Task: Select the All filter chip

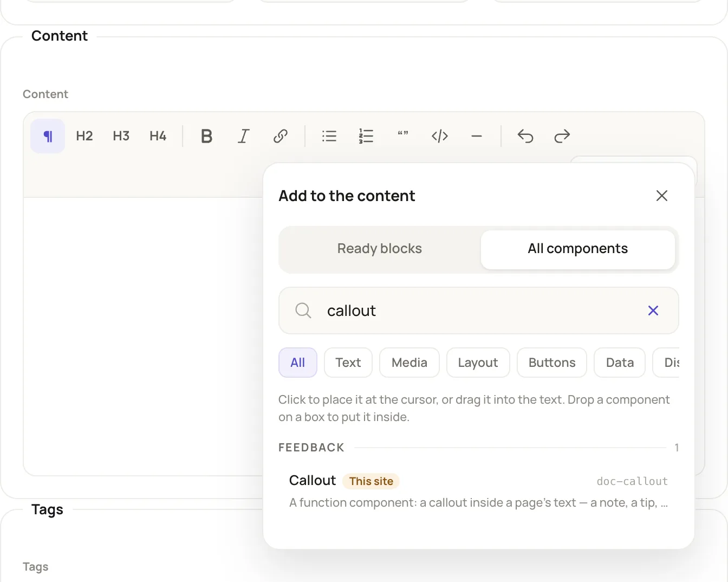Action: click(298, 363)
